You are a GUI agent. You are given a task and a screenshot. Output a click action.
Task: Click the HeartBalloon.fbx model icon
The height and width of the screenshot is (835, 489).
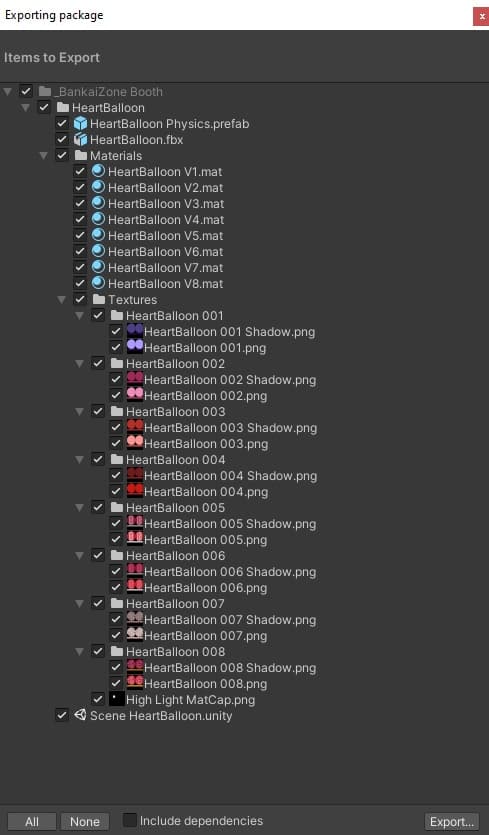80,140
